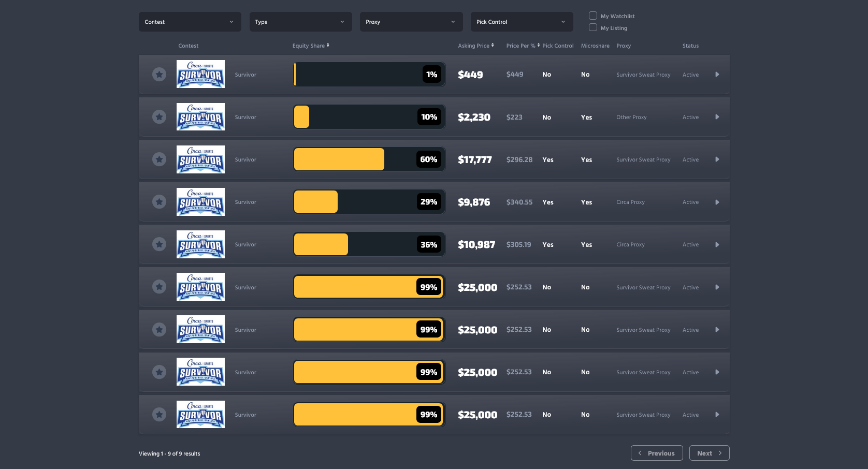Image resolution: width=868 pixels, height=469 pixels.
Task: Star the $449 listing for watchlist
Action: tap(159, 75)
